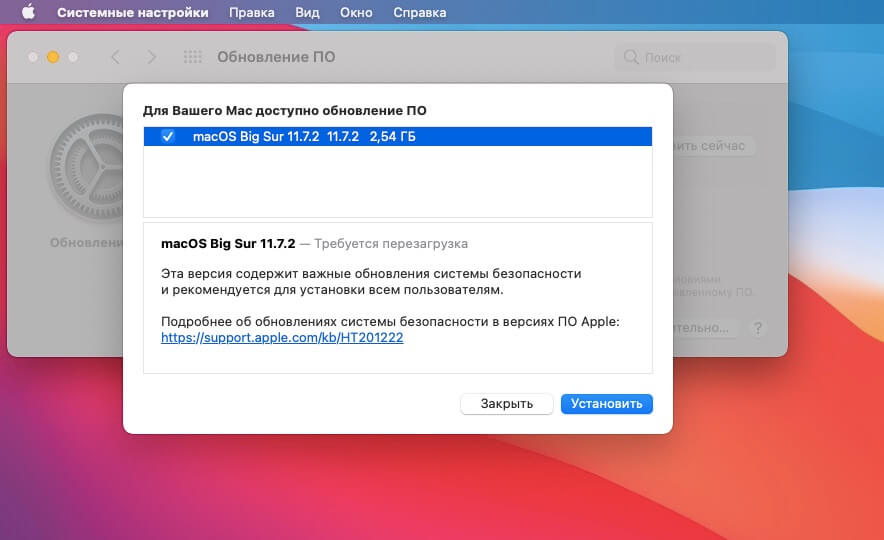
Task: Click the back chevron in the toolbar
Action: 115,57
